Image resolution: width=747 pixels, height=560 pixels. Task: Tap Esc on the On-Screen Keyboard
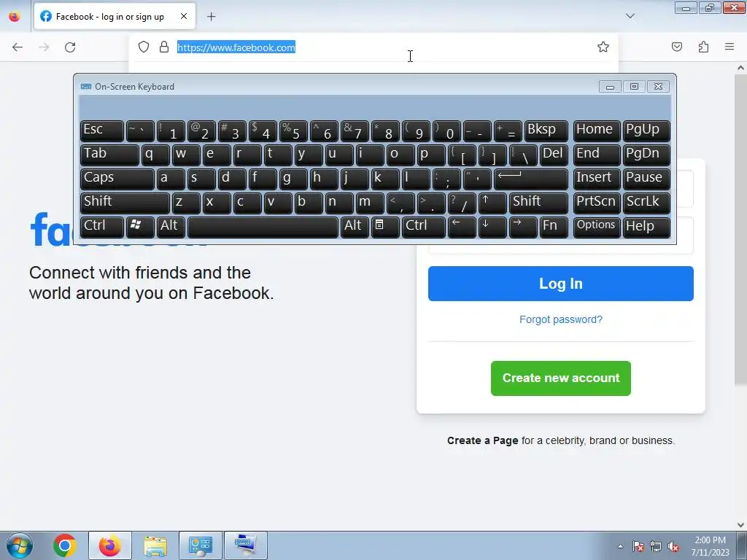tap(102, 131)
